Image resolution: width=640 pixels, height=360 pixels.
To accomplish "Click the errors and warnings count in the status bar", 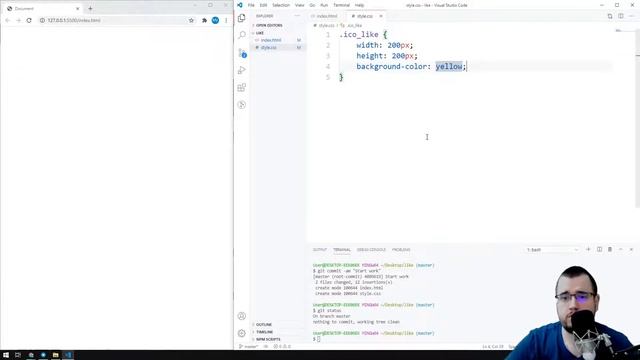I will [282, 347].
